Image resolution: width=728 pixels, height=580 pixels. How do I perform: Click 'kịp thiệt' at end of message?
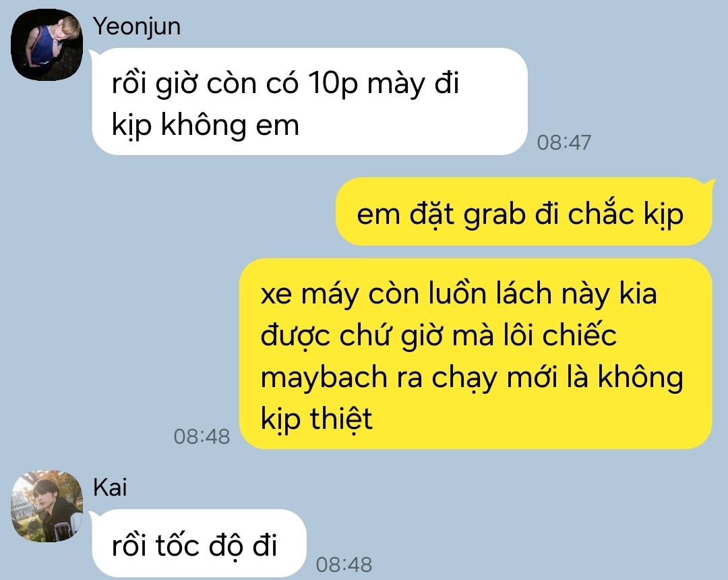pyautogui.click(x=317, y=419)
